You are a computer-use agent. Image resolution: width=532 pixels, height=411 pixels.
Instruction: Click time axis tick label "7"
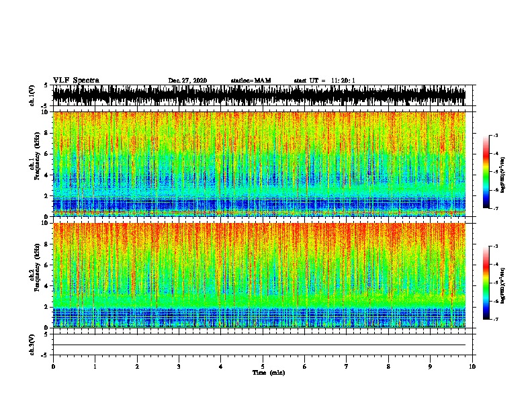tap(347, 367)
